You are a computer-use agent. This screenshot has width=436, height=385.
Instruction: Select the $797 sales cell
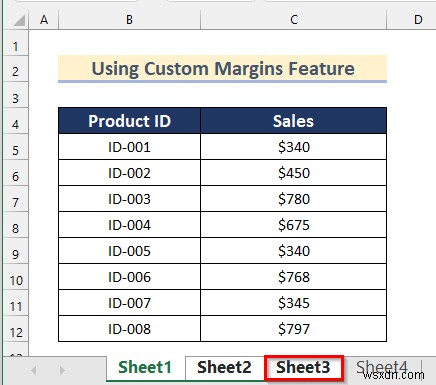(x=294, y=329)
